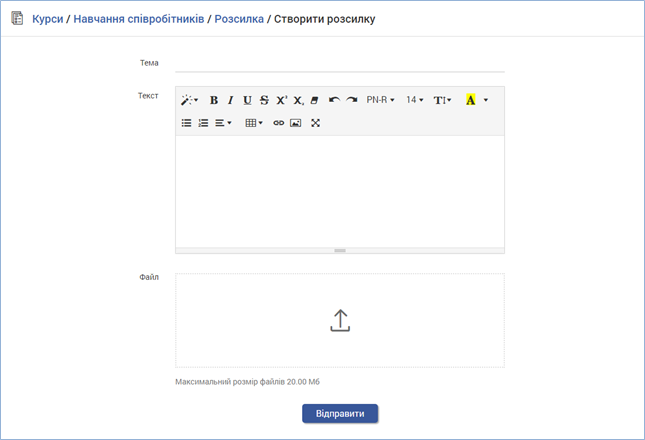
Task: Open the PN-R font family dropdown
Action: [380, 100]
